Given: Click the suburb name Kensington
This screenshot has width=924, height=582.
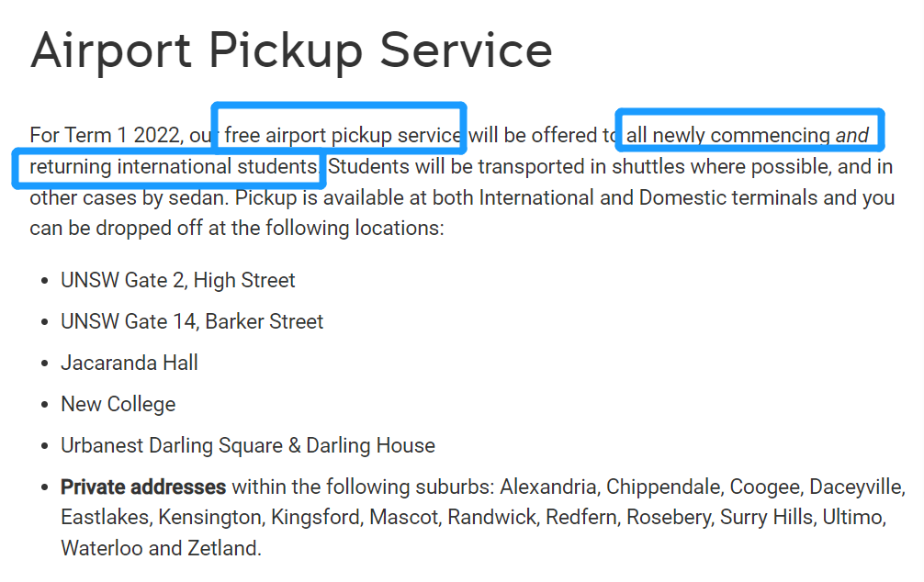Looking at the screenshot, I should [x=209, y=518].
